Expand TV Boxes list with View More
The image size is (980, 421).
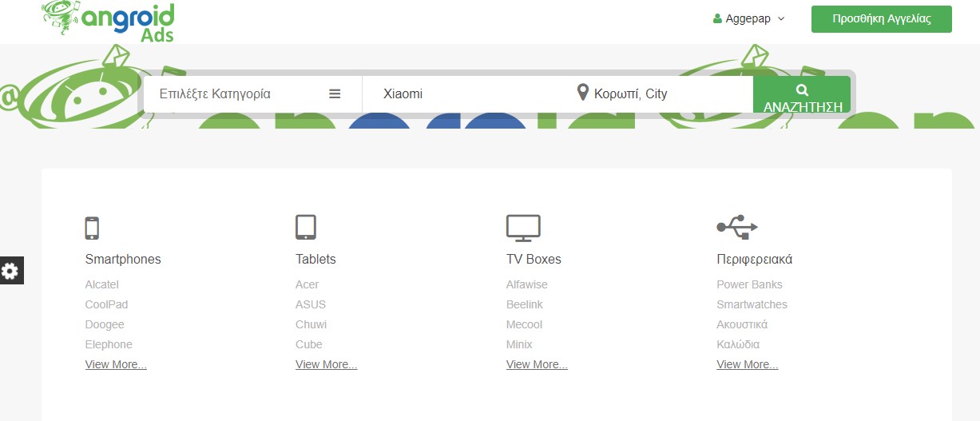pyautogui.click(x=537, y=364)
